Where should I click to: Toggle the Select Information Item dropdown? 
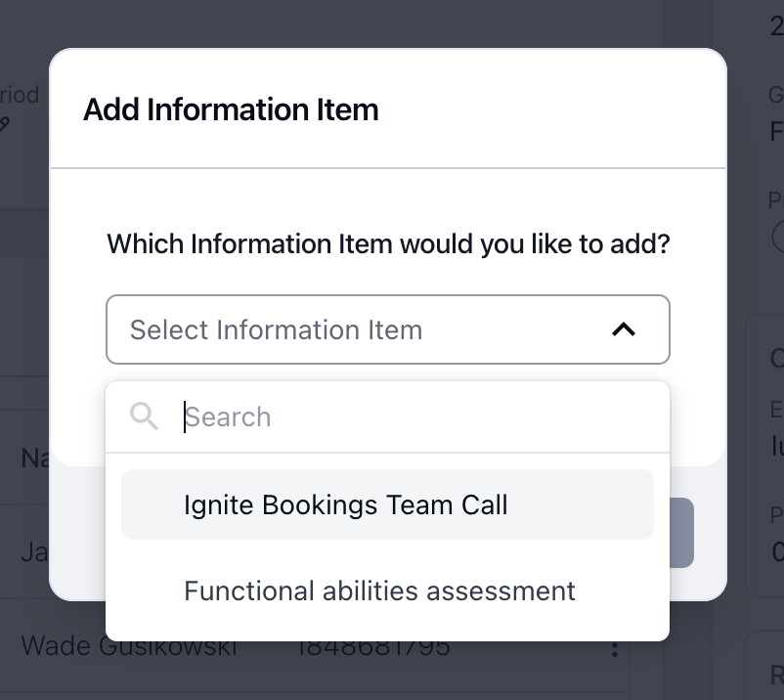click(x=388, y=329)
